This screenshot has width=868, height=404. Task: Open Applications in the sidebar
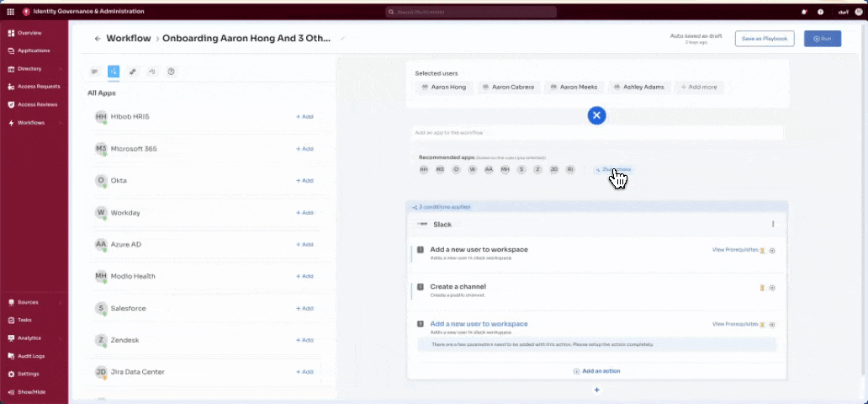(34, 51)
